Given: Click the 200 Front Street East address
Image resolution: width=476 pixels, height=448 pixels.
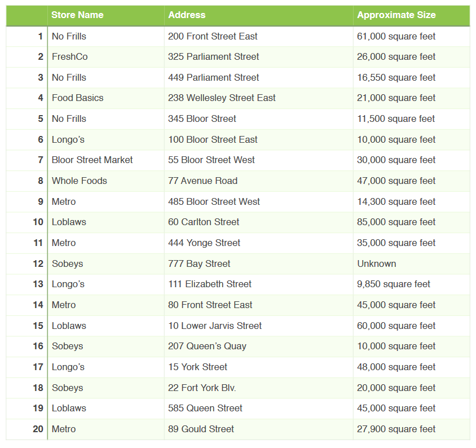Looking at the screenshot, I should pyautogui.click(x=213, y=36).
